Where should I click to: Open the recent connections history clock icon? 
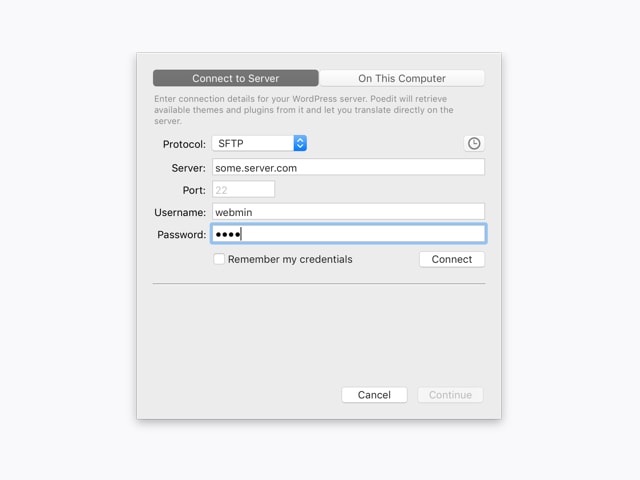pos(474,144)
